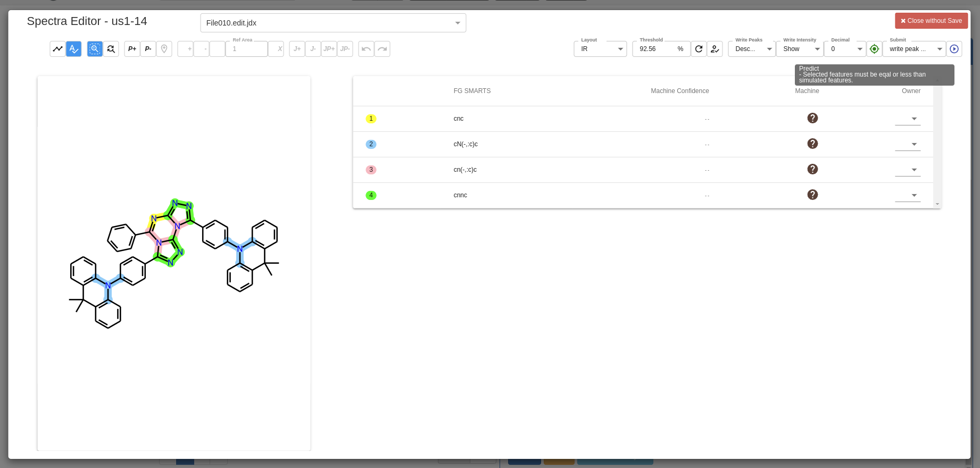Select the spectrum line view icon
Image resolution: width=980 pixels, height=468 pixels.
point(57,49)
